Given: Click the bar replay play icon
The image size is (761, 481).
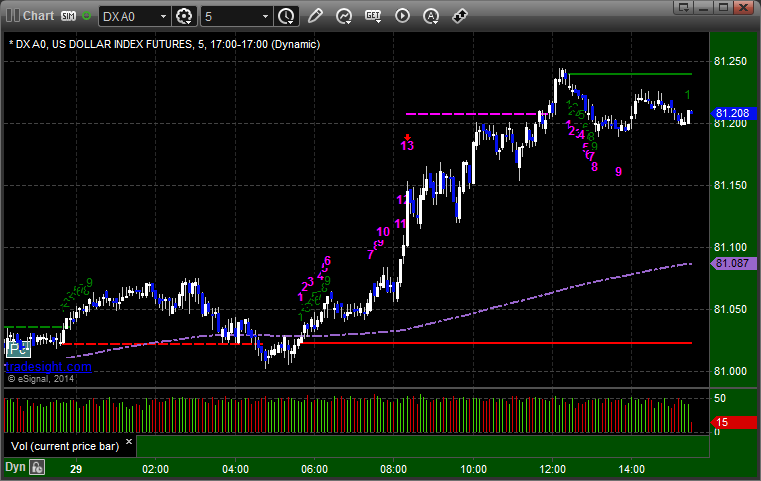Looking at the screenshot, I should pyautogui.click(x=402, y=16).
